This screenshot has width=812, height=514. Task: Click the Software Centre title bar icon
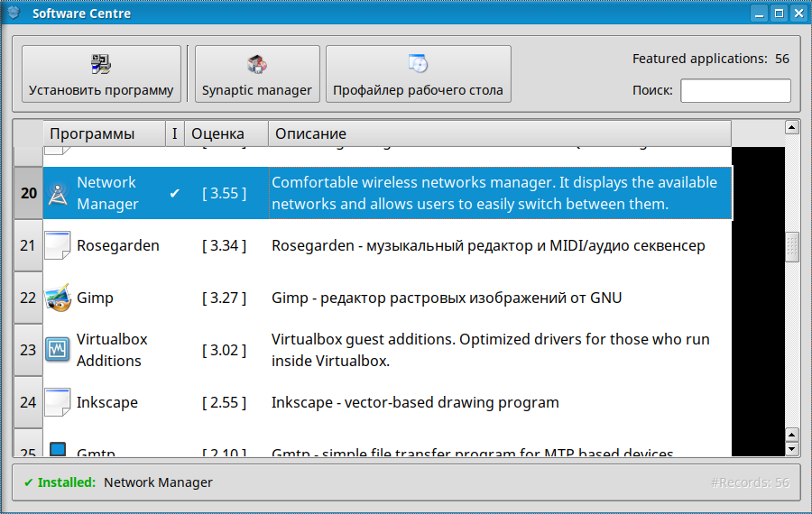click(14, 13)
